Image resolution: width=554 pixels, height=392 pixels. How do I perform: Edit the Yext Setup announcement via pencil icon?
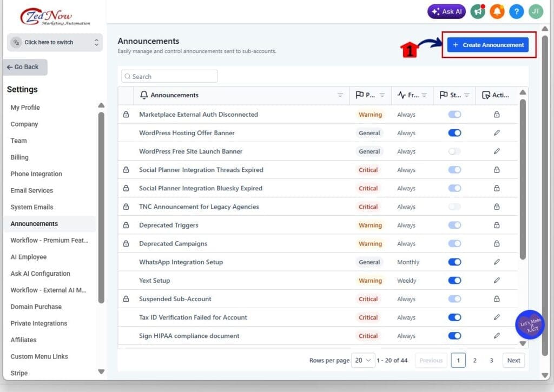coord(497,280)
